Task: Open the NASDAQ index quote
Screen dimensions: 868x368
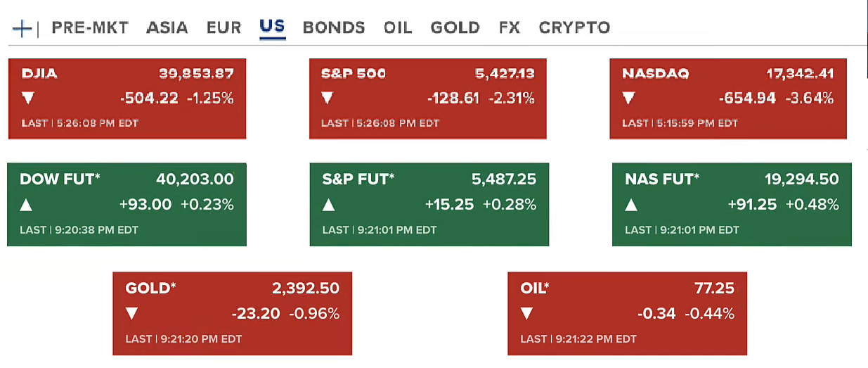Action: click(x=728, y=99)
